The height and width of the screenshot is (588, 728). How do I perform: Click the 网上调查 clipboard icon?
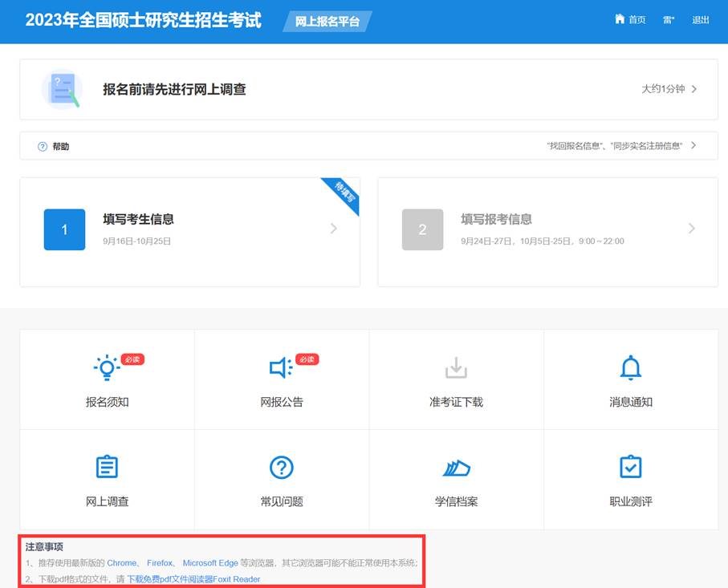click(x=107, y=467)
